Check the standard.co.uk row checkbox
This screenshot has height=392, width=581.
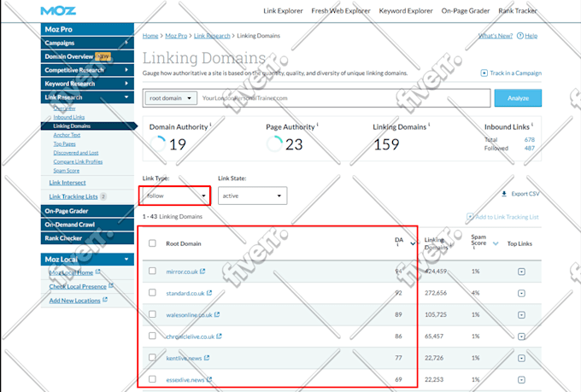coord(152,292)
